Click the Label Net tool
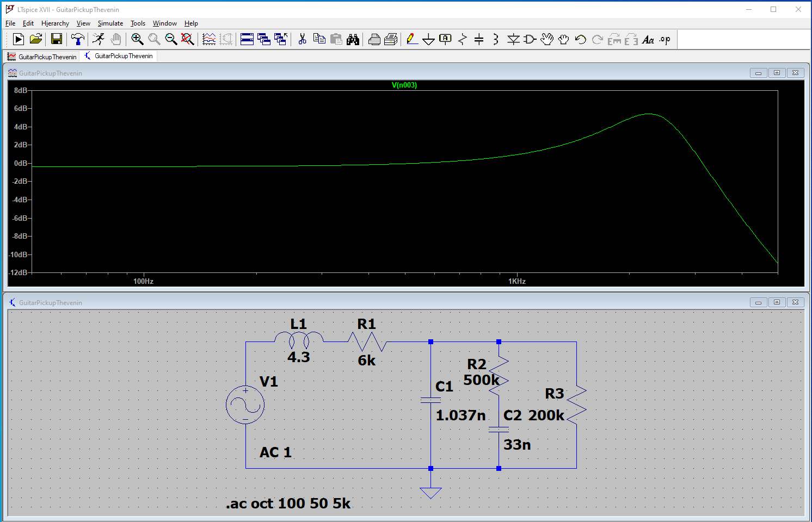 tap(445, 39)
